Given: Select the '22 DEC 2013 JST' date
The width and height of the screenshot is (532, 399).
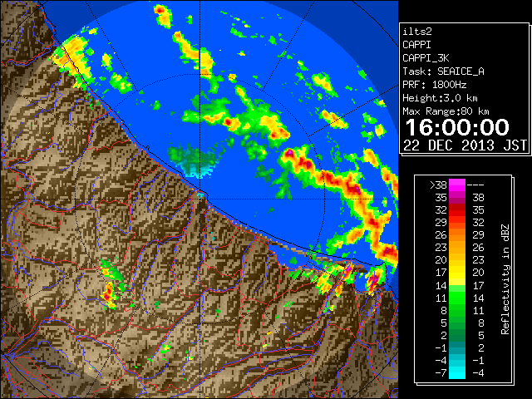Looking at the screenshot, I should 465,145.
